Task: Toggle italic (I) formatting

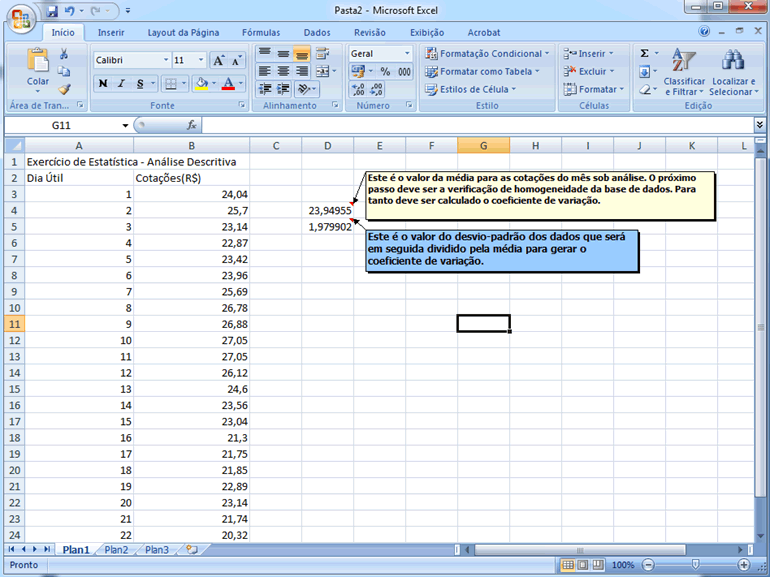Action: 120,84
